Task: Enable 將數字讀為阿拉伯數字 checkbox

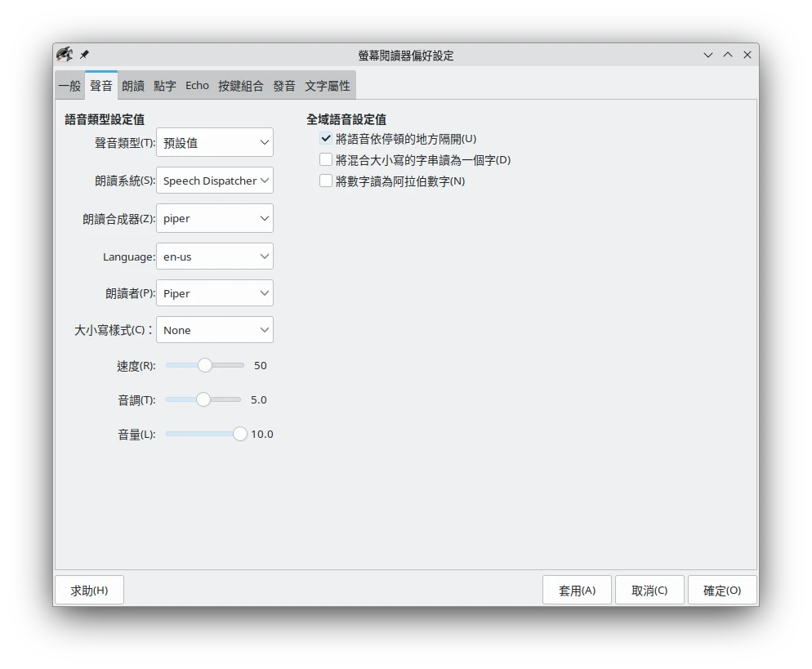Action: click(326, 181)
